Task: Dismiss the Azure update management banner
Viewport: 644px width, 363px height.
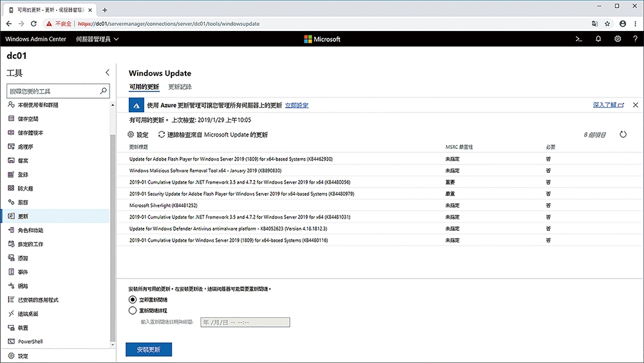Action: click(x=636, y=105)
